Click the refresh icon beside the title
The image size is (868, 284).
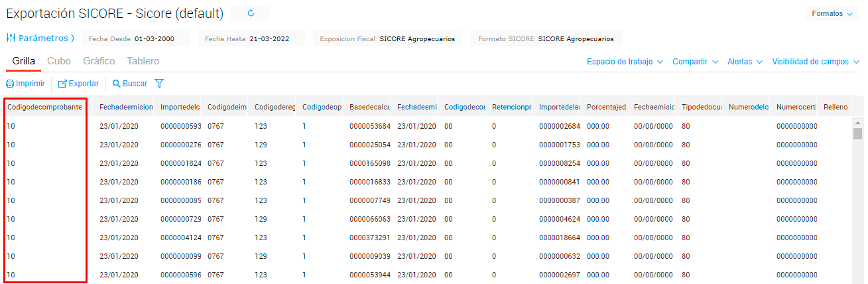click(x=251, y=13)
